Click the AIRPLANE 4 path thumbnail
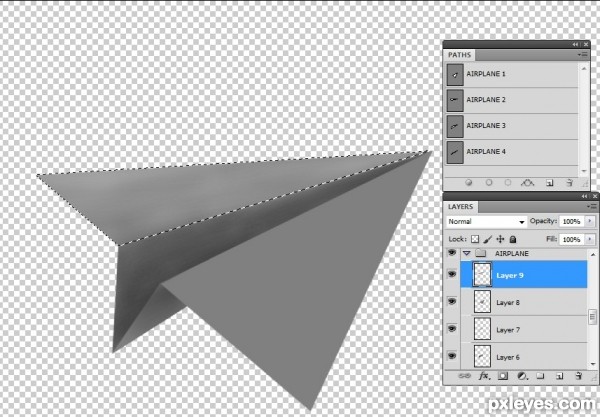The height and width of the screenshot is (417, 600). tap(455, 152)
